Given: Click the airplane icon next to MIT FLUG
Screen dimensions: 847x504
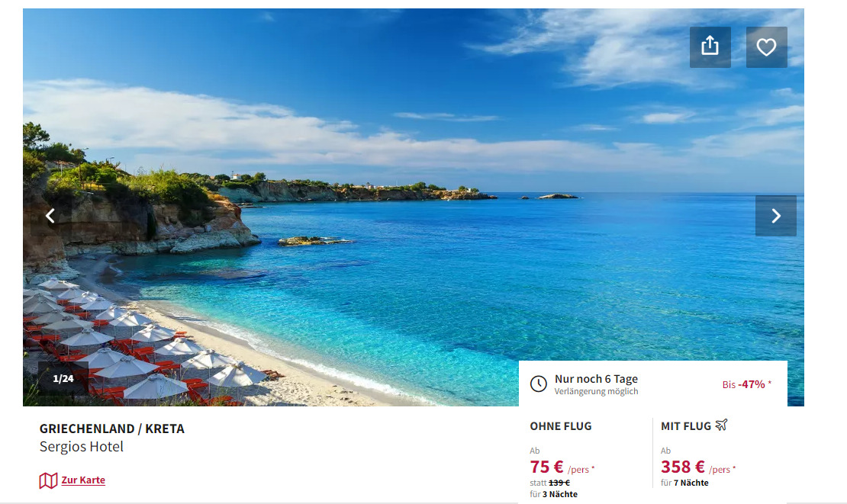Looking at the screenshot, I should pyautogui.click(x=721, y=425).
